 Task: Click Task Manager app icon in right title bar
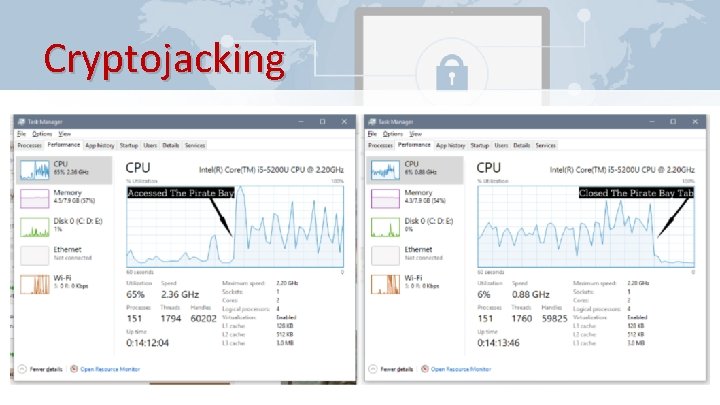click(372, 122)
